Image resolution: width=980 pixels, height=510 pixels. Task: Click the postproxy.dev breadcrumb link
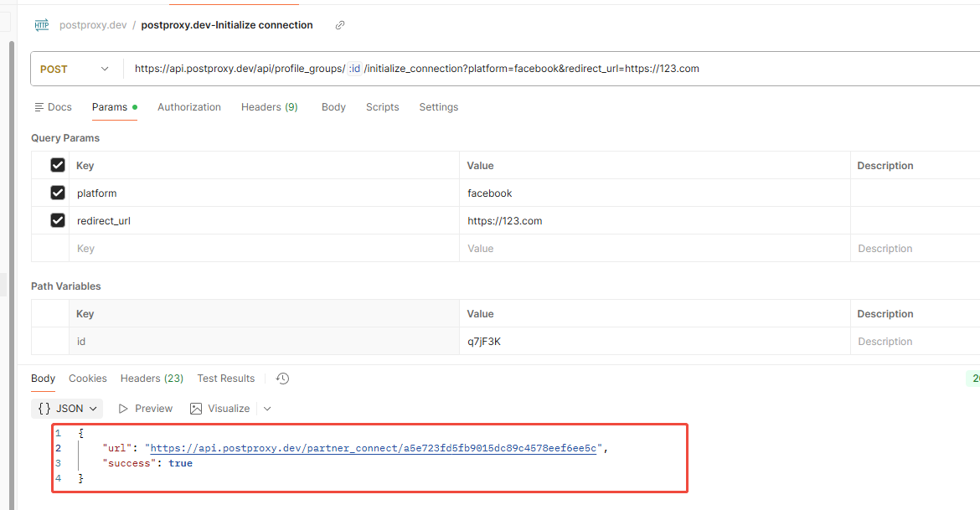click(93, 25)
